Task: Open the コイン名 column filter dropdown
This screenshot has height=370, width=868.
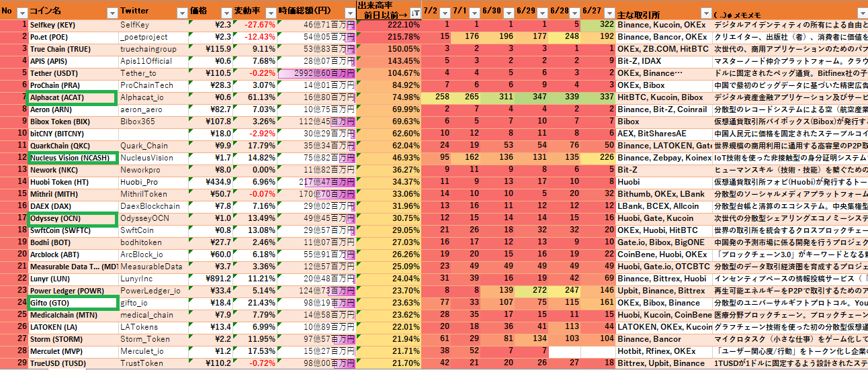Action: click(112, 13)
